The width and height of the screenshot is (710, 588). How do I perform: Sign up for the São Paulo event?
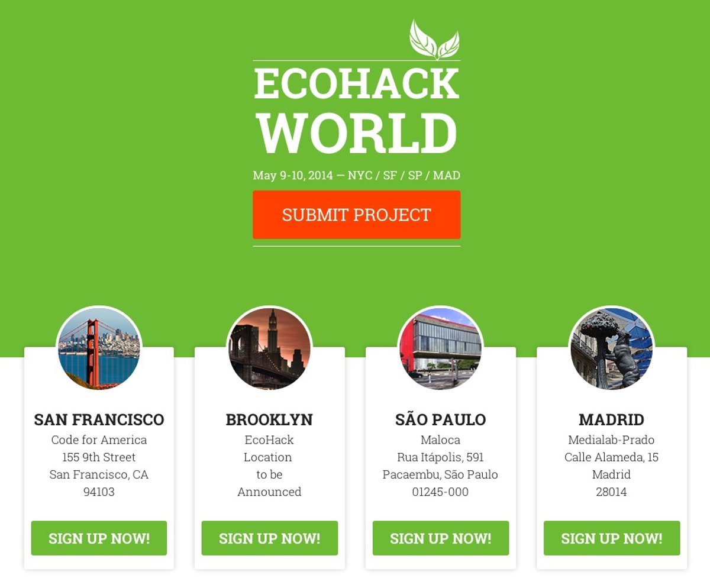441,538
